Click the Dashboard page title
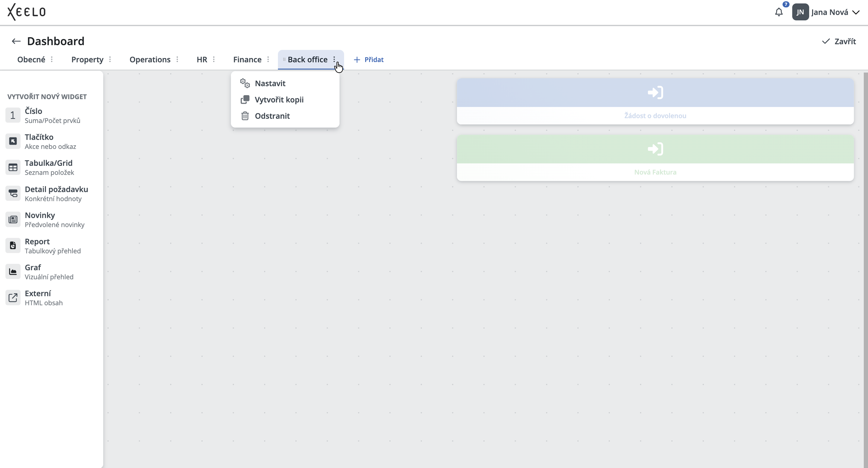Screen dimensions: 868x468 (55, 41)
